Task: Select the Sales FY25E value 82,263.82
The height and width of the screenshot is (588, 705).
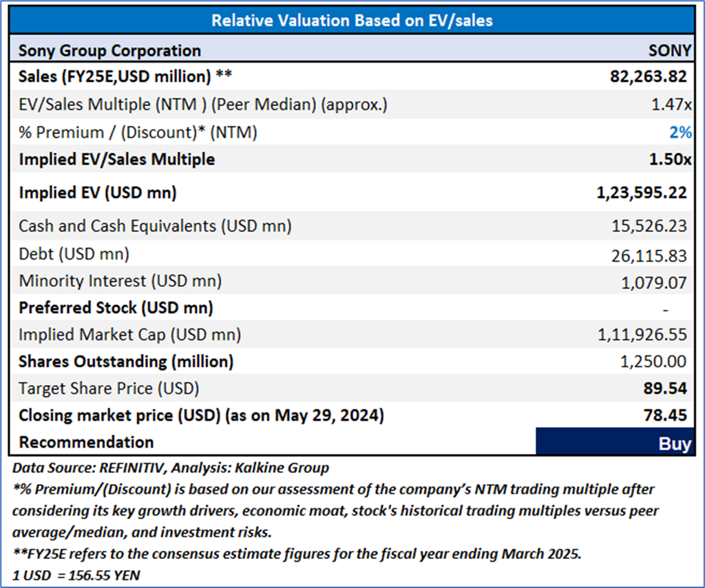Action: (x=646, y=78)
